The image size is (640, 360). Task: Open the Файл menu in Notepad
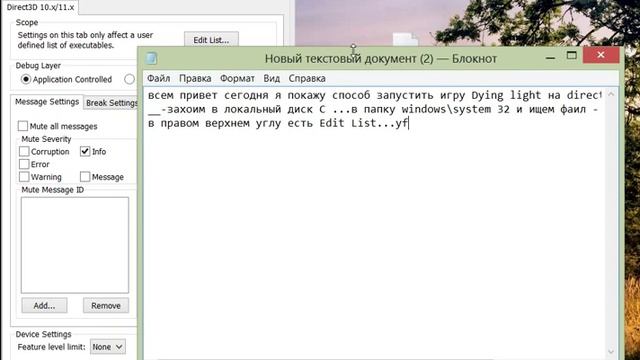click(x=158, y=78)
